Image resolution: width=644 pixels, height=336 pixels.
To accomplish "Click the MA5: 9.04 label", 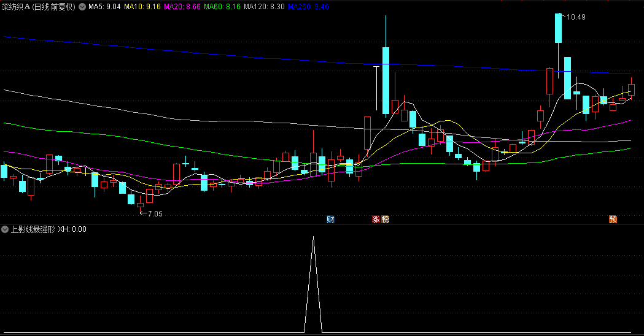I will coord(104,7).
